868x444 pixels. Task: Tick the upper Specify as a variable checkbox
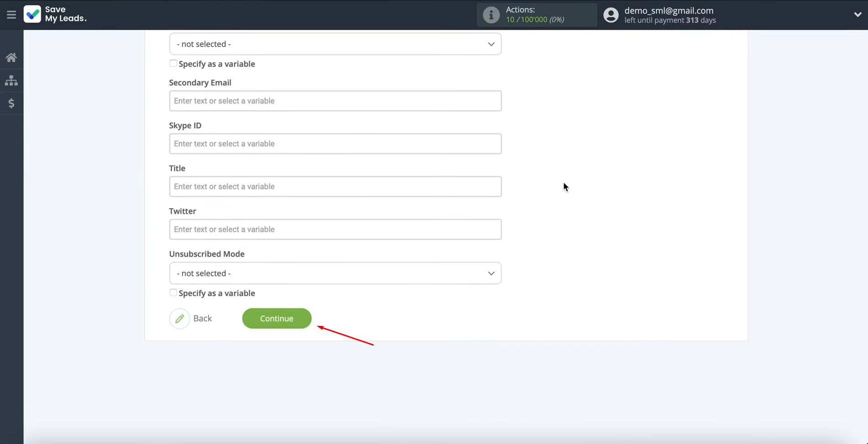point(173,63)
